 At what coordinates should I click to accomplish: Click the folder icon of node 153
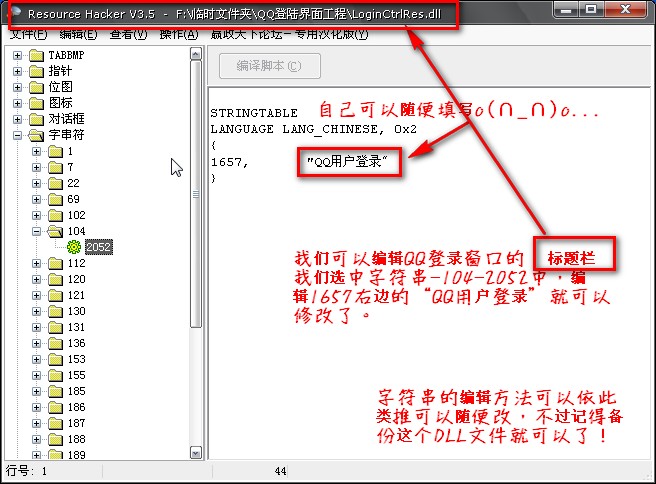(x=55, y=359)
